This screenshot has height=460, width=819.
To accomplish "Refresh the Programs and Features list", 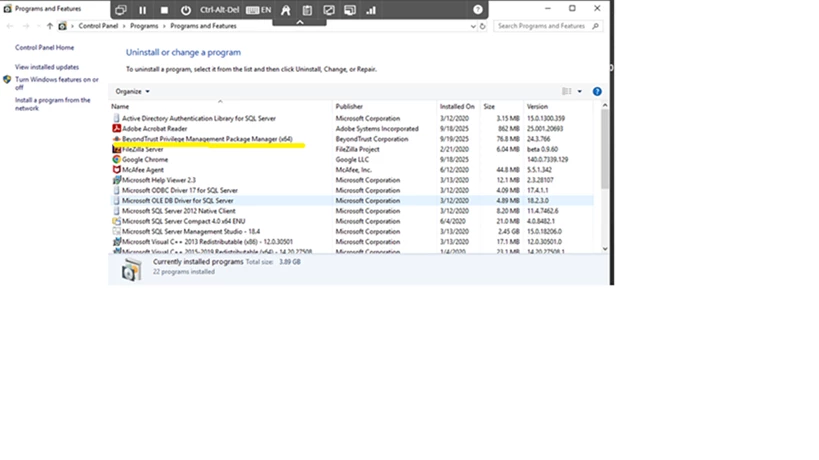I will (483, 26).
